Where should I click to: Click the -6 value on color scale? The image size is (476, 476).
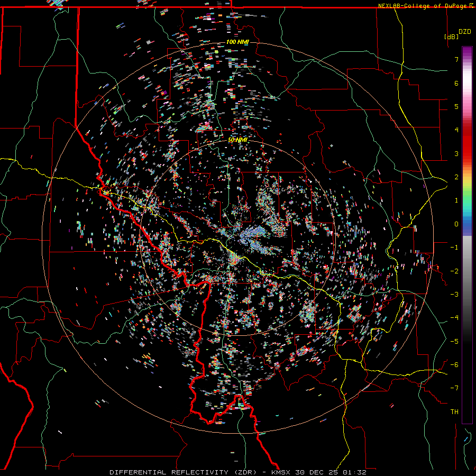point(454,365)
